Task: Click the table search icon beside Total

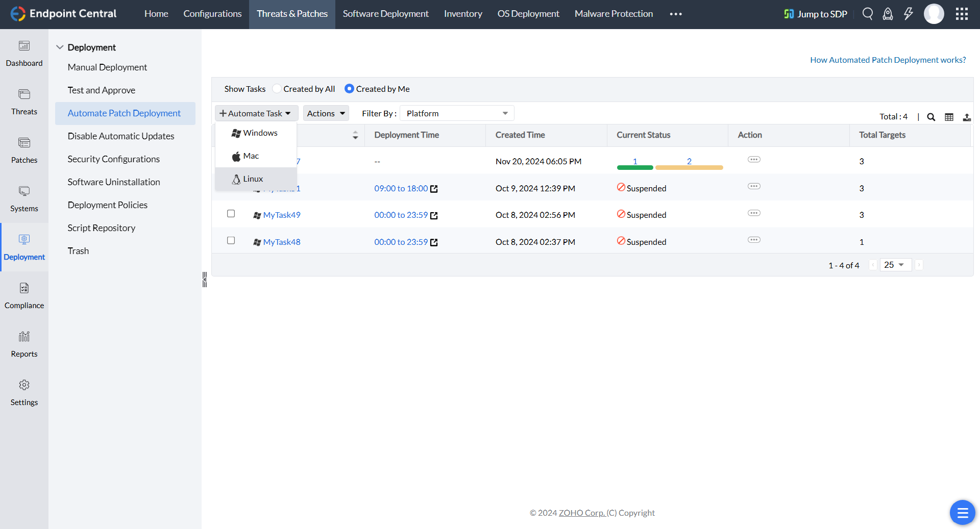Action: (x=931, y=117)
